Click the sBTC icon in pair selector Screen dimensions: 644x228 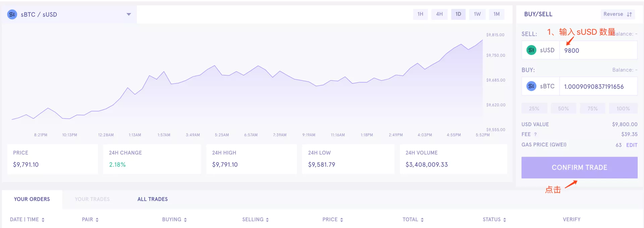coord(12,14)
